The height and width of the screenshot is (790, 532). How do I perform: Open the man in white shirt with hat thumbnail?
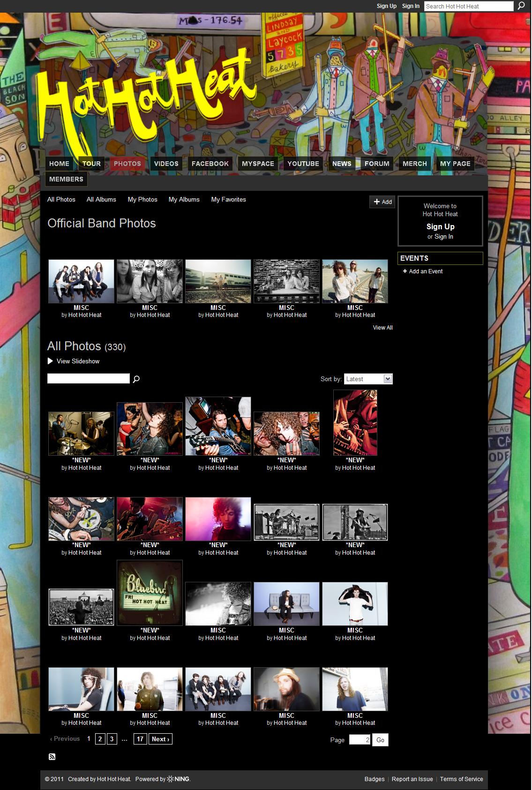point(355,604)
